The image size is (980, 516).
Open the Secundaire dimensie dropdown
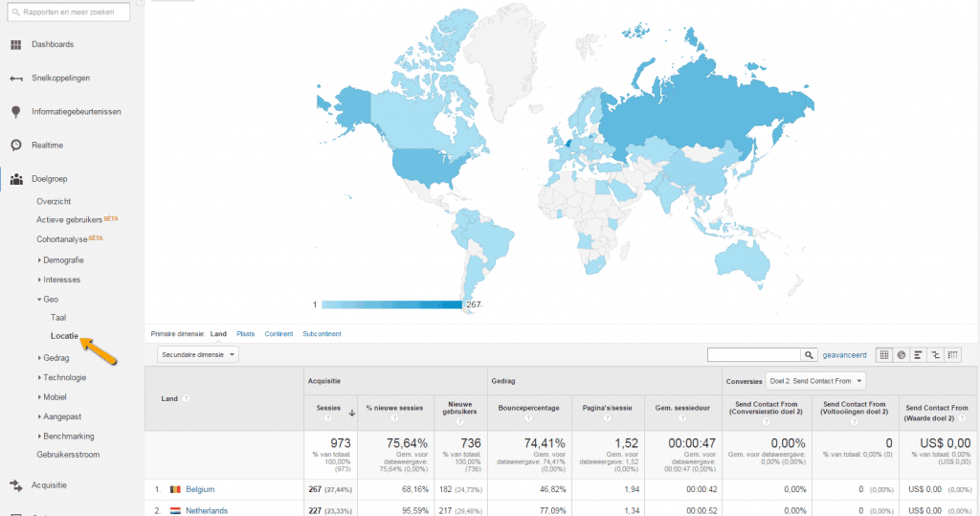pos(198,354)
